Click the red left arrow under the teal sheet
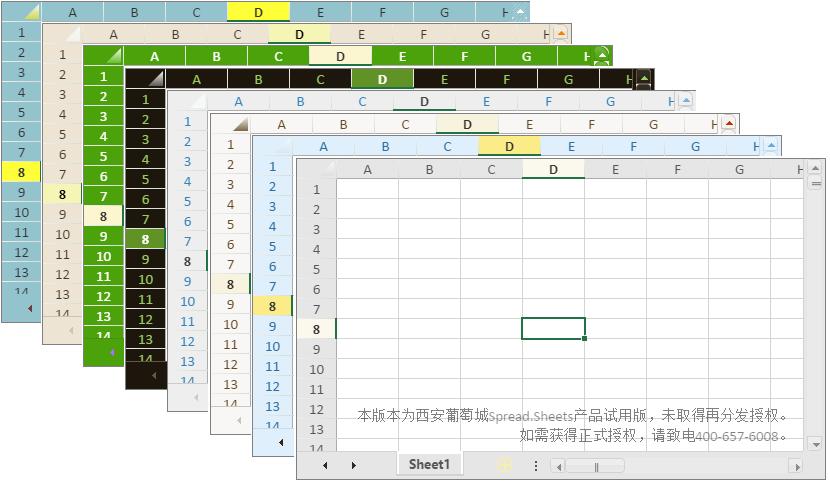830x482 pixels. 30,308
